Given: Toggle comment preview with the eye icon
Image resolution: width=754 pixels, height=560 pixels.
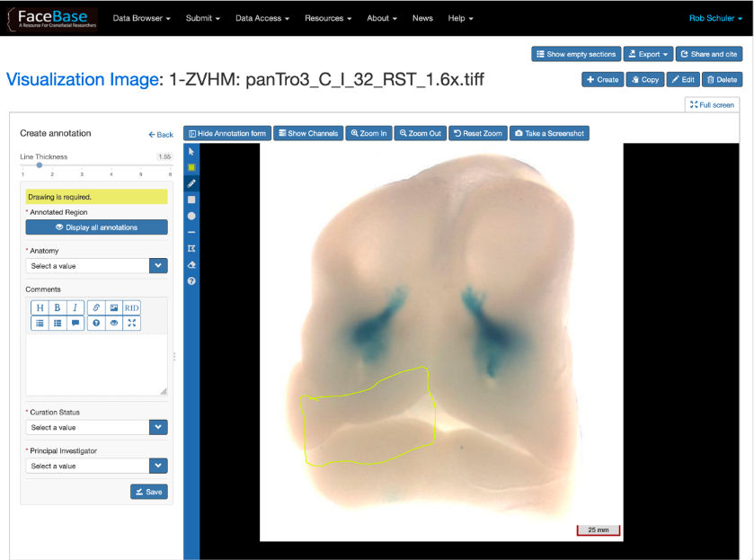Looking at the screenshot, I should (x=113, y=324).
